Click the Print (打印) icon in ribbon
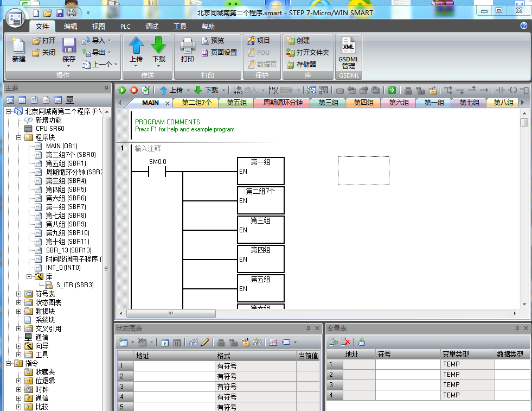Image resolution: width=532 pixels, height=411 pixels. point(188,49)
